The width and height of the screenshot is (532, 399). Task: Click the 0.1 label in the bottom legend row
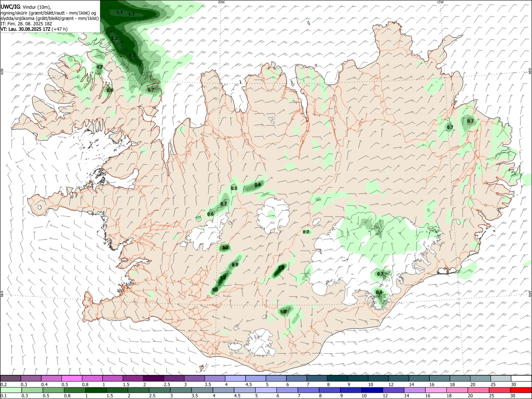click(4, 396)
